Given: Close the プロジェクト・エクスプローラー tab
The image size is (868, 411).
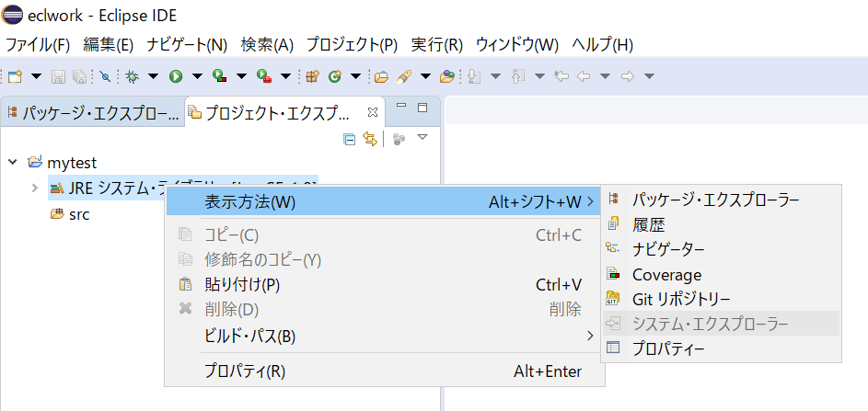Looking at the screenshot, I should click(x=373, y=112).
